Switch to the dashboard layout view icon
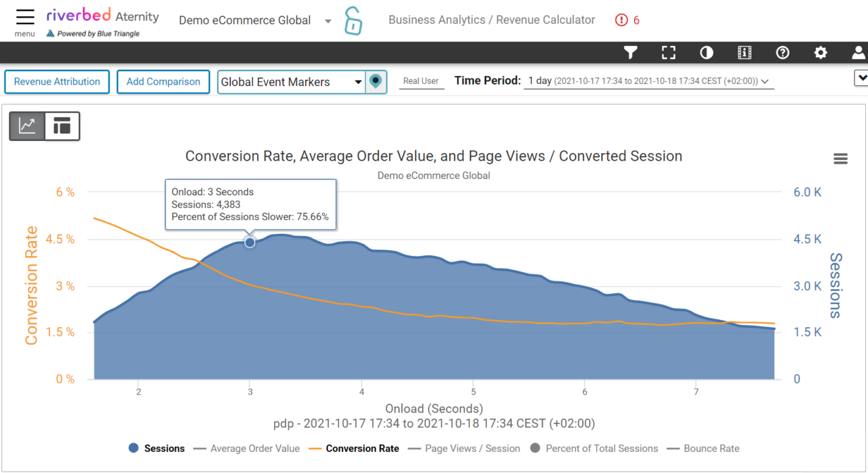868x473 pixels. (x=62, y=126)
